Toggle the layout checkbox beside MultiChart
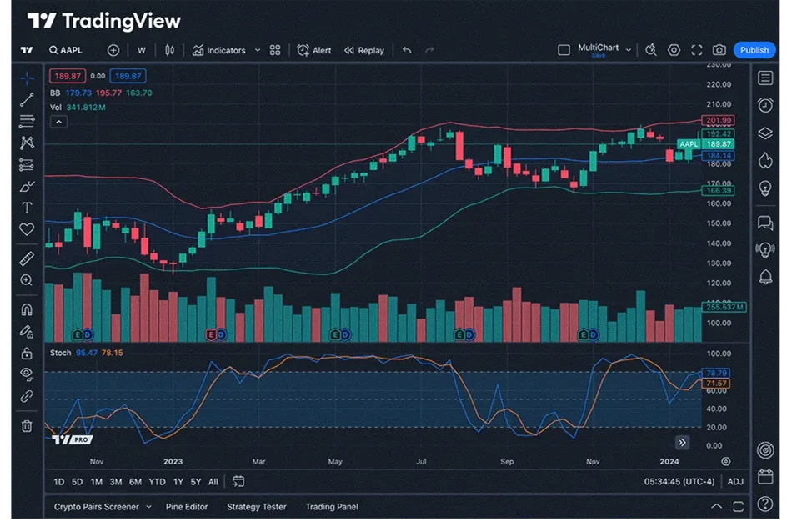 564,50
